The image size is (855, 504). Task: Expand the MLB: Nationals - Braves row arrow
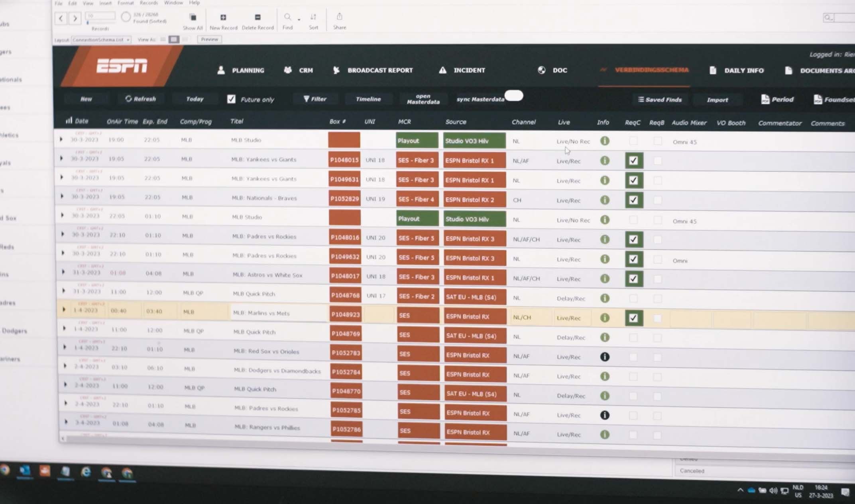(x=62, y=196)
